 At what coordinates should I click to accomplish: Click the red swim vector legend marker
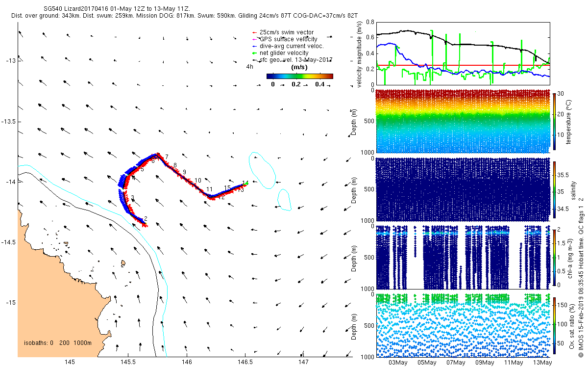pos(255,33)
